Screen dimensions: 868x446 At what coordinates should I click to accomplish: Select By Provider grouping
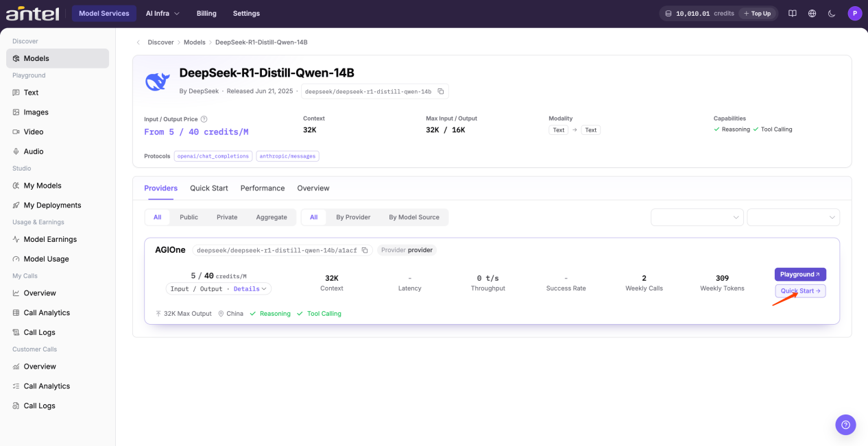[353, 217]
